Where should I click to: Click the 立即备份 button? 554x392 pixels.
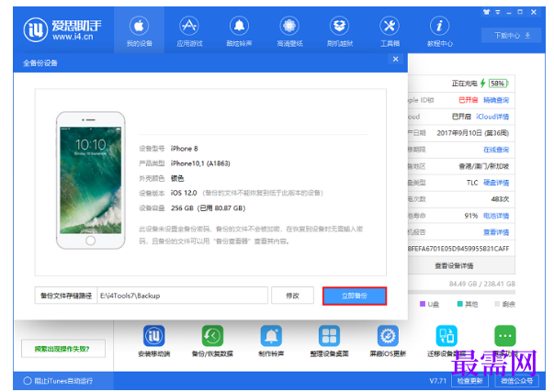pos(355,296)
